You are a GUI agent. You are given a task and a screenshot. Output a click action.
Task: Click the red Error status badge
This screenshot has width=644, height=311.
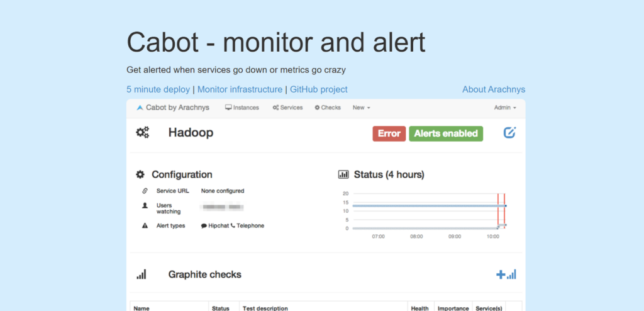(389, 133)
